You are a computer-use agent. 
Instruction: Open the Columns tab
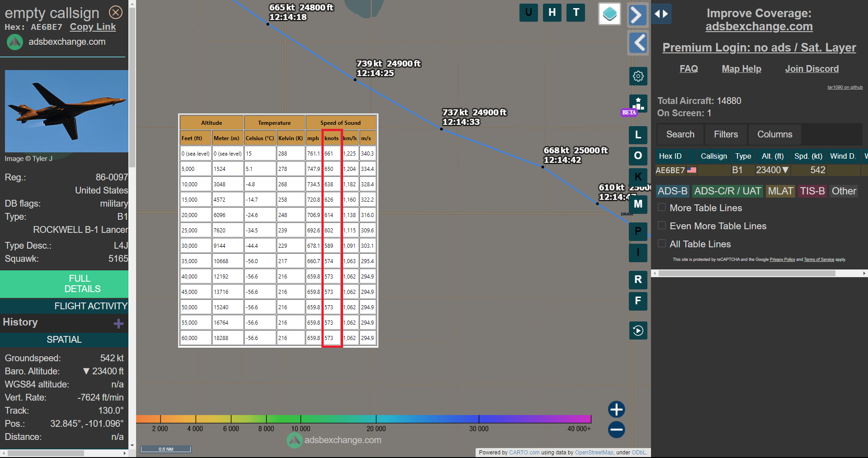coord(774,134)
